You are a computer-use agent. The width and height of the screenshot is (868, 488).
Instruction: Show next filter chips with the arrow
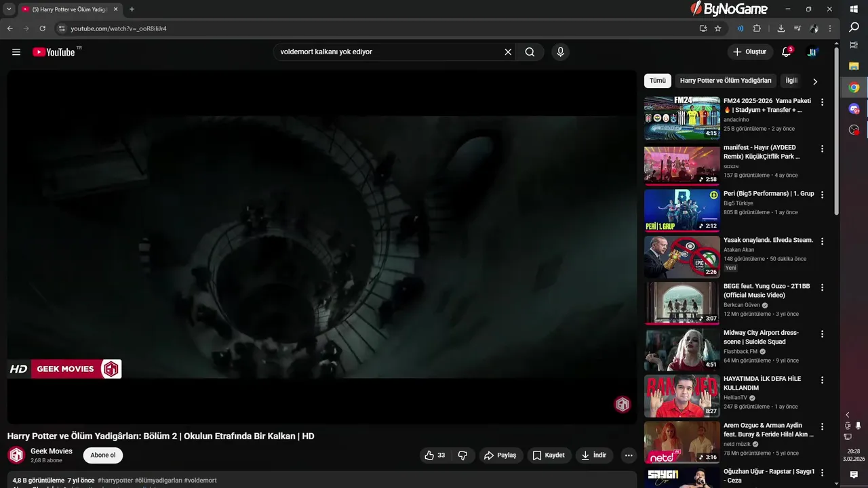[x=815, y=81]
